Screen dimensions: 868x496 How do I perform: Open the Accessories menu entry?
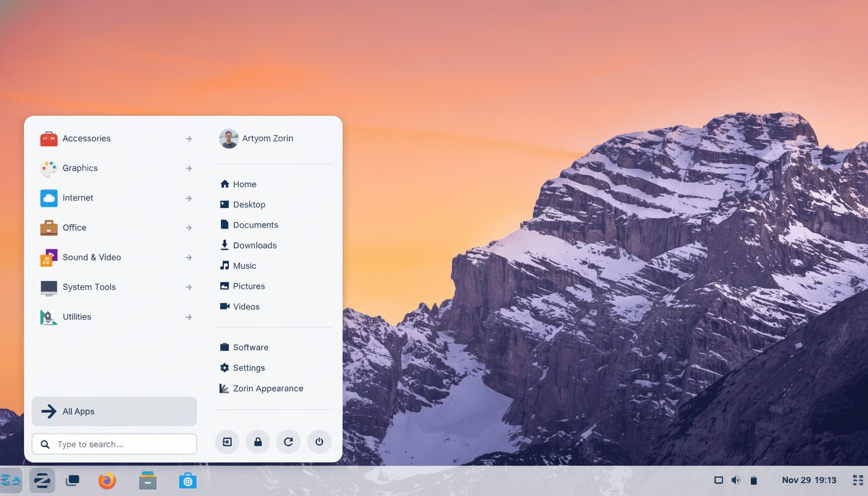[87, 138]
